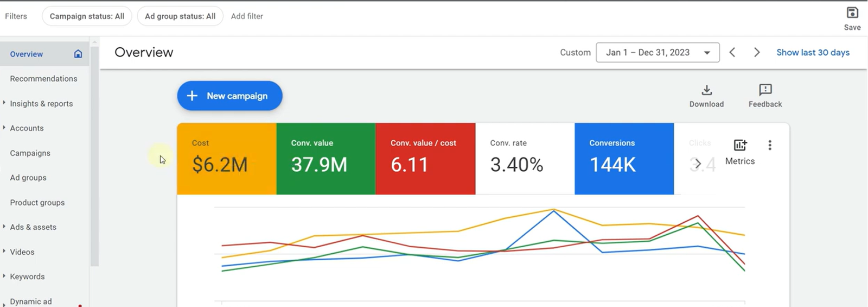The image size is (868, 307).
Task: Click the Download icon
Action: coord(706,90)
